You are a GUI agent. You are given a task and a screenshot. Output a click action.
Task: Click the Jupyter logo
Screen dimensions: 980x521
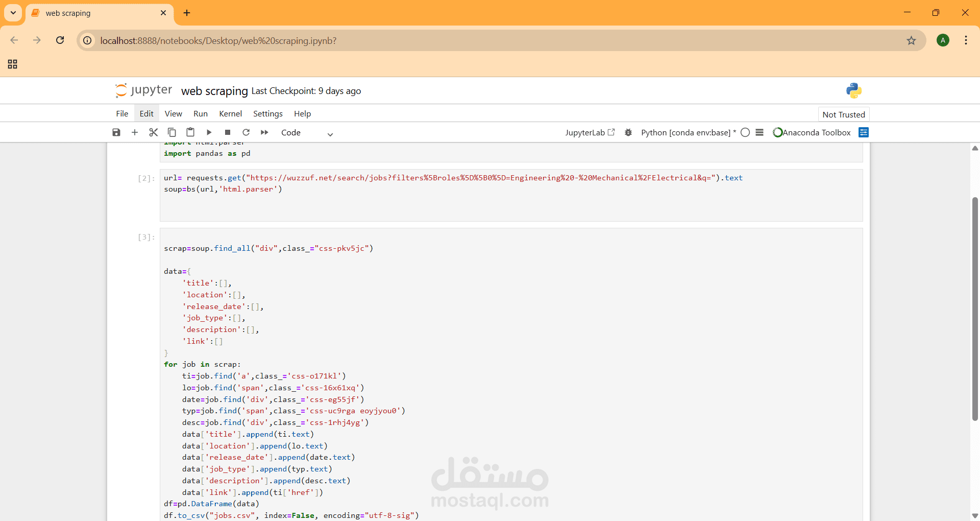[x=144, y=90]
